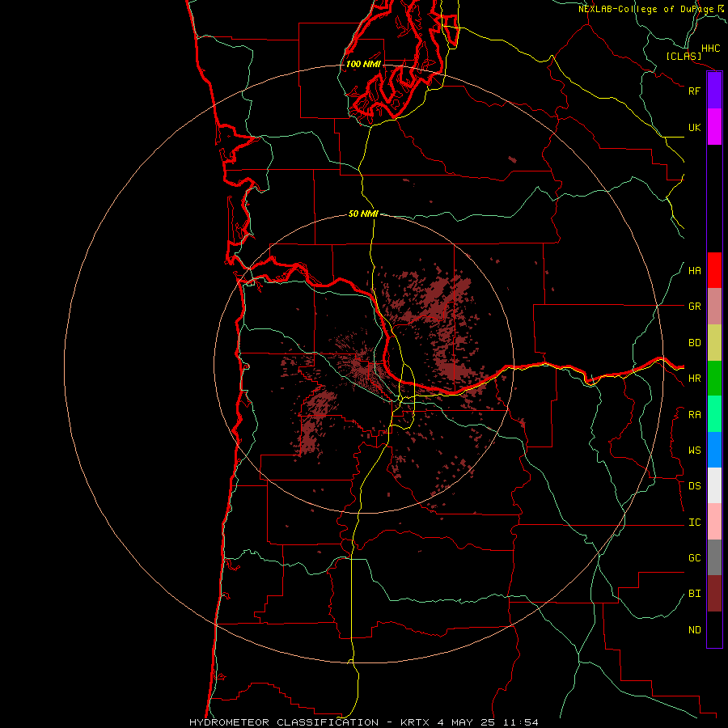Click the IC legend label
This screenshot has height=728, width=728.
pyautogui.click(x=695, y=523)
